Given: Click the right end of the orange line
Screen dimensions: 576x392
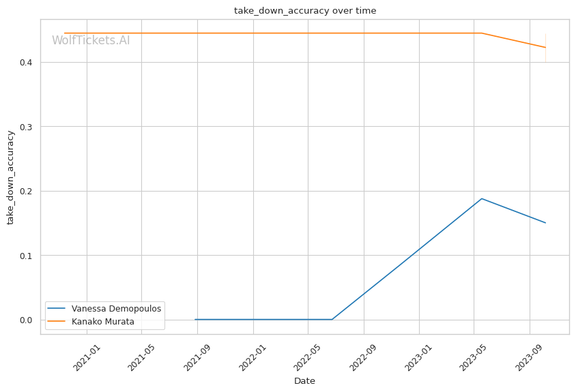Looking at the screenshot, I should pyautogui.click(x=545, y=48).
